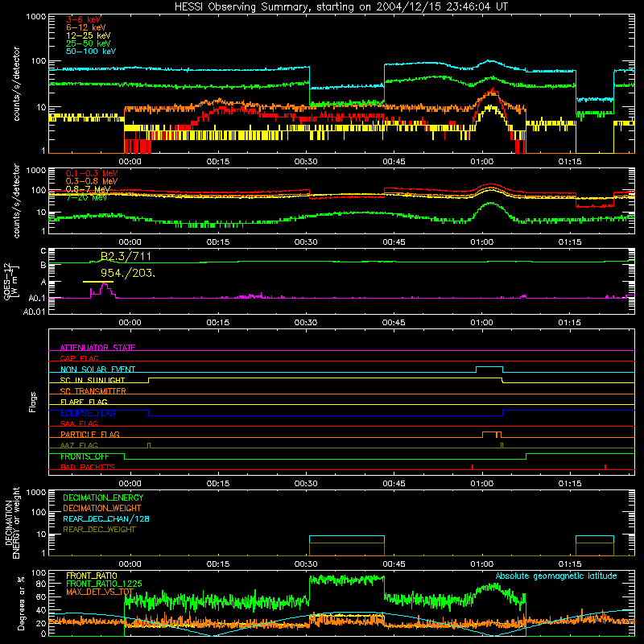Select the yellow 12-25 keV legend label
The width and height of the screenshot is (644, 644).
89,35
